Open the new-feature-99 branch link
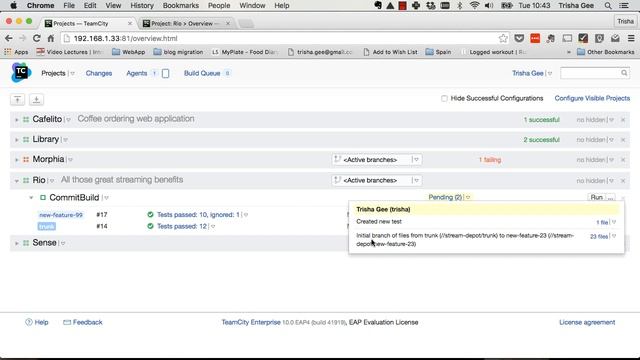 pos(61,215)
